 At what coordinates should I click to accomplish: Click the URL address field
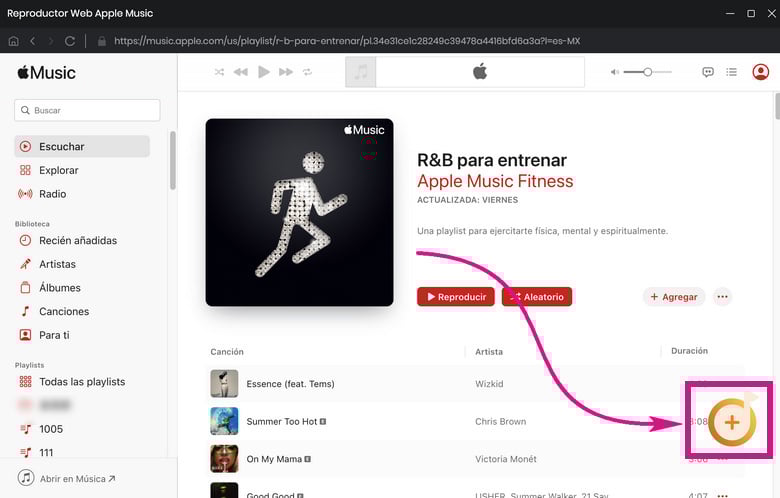tap(347, 41)
